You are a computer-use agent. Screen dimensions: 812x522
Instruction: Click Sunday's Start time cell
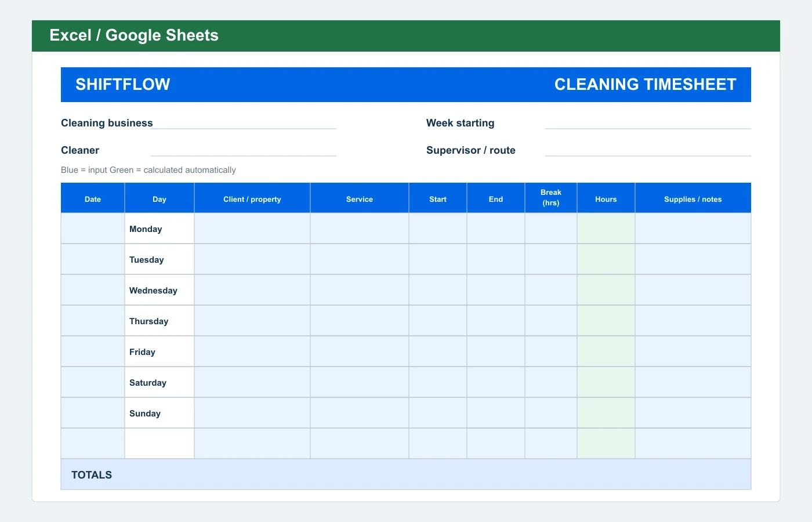pyautogui.click(x=438, y=413)
